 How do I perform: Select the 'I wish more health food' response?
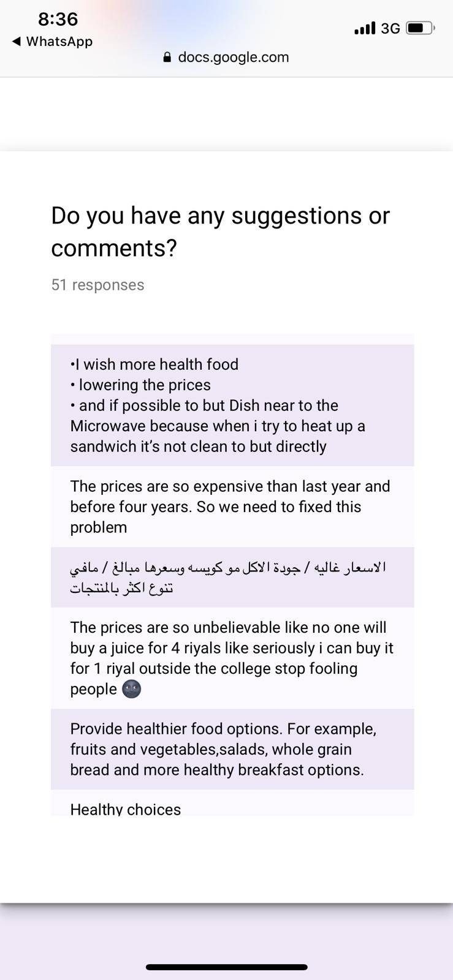pyautogui.click(x=232, y=405)
